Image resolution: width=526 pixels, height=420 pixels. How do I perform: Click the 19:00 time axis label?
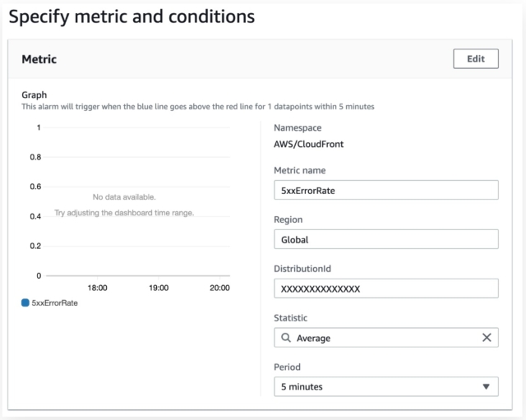[159, 288]
